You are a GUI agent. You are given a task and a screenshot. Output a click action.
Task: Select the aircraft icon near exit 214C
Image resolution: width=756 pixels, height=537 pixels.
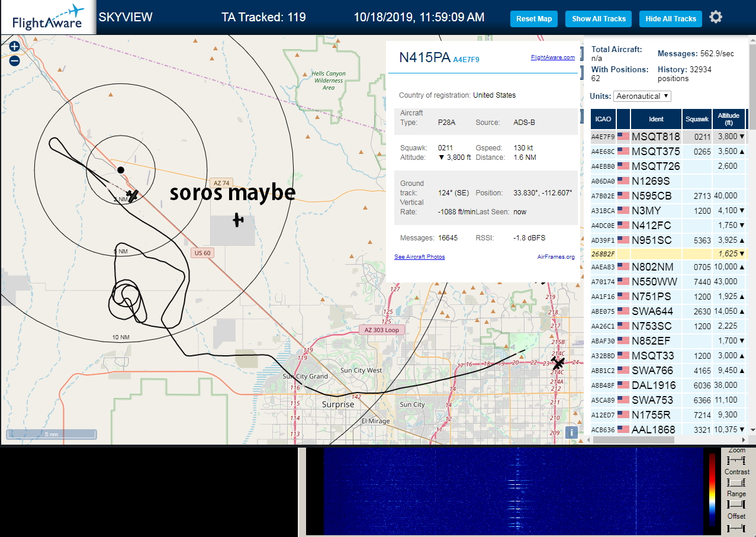(x=558, y=362)
